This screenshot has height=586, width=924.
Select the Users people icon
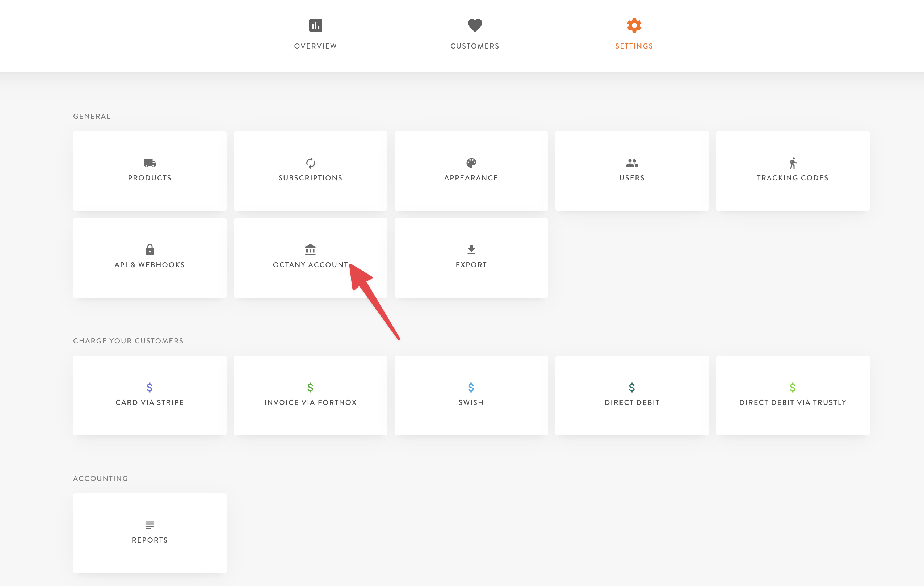coord(632,163)
